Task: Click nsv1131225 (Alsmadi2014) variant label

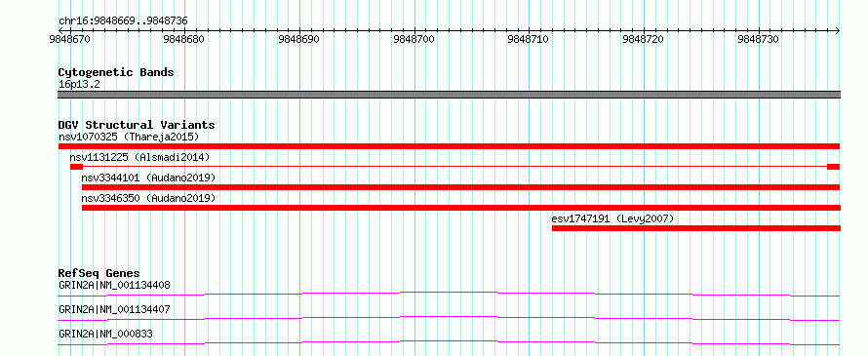Action: click(139, 157)
